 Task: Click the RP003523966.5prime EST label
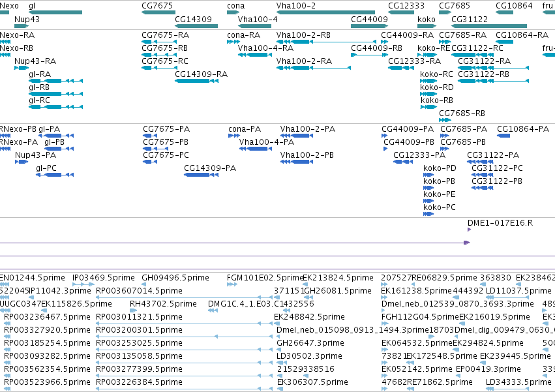point(47,382)
